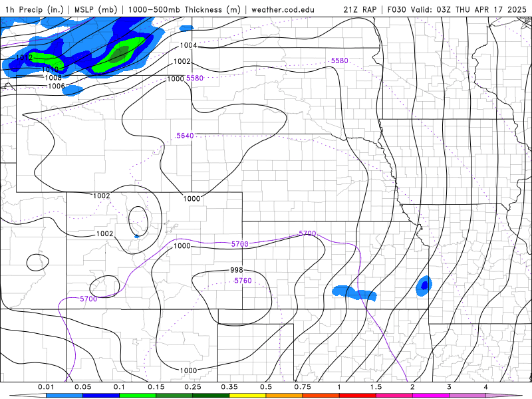Click the 5580 thickness label at upper right
Screen dimensions: 532x399
point(340,61)
